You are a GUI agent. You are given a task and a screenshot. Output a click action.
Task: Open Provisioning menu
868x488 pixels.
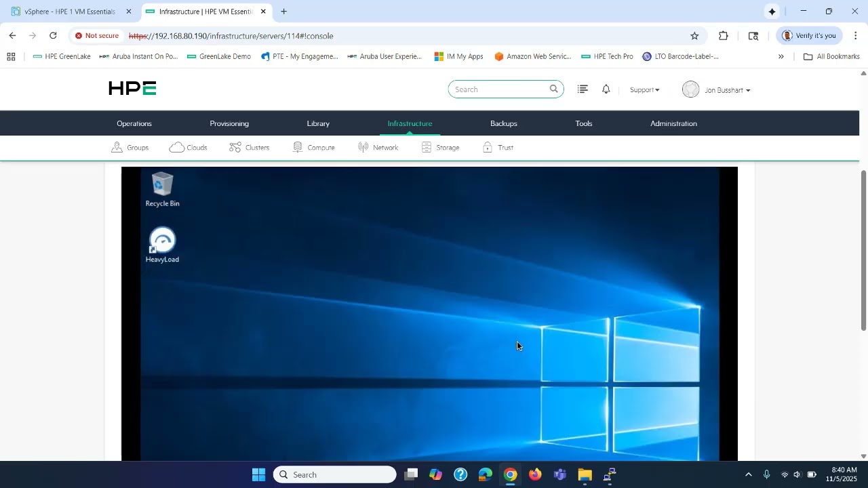tap(229, 123)
